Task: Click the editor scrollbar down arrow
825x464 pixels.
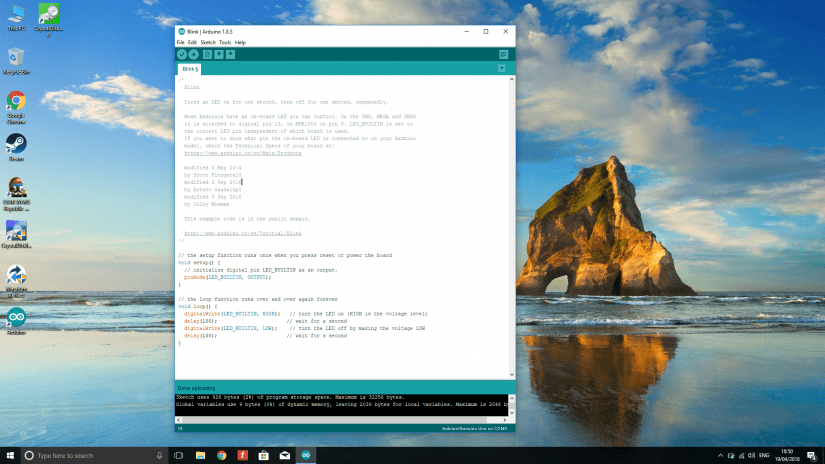Action: click(511, 375)
